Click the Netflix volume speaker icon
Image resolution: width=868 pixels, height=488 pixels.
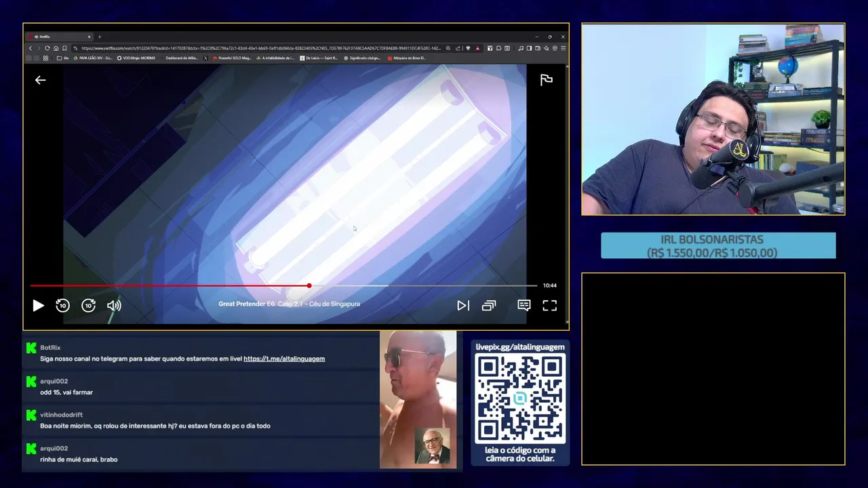click(x=114, y=306)
